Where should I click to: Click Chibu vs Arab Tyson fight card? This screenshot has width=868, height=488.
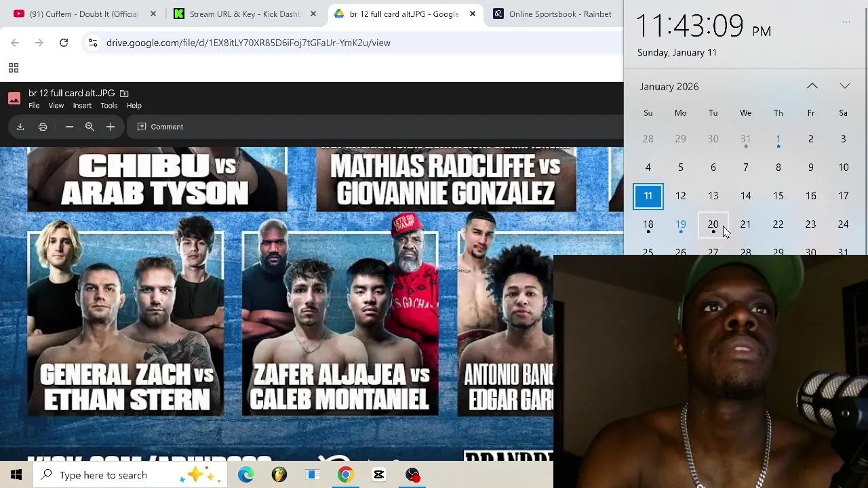(157, 180)
